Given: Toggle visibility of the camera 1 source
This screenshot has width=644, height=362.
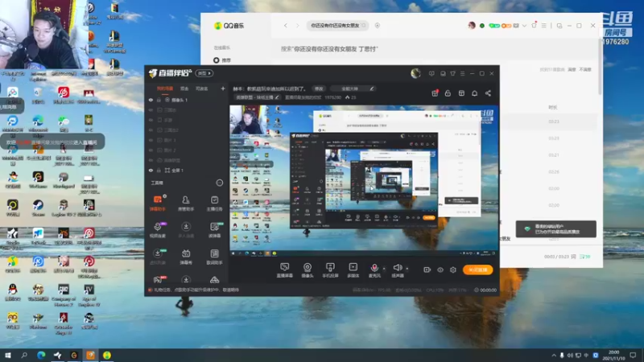Looking at the screenshot, I should tap(151, 100).
